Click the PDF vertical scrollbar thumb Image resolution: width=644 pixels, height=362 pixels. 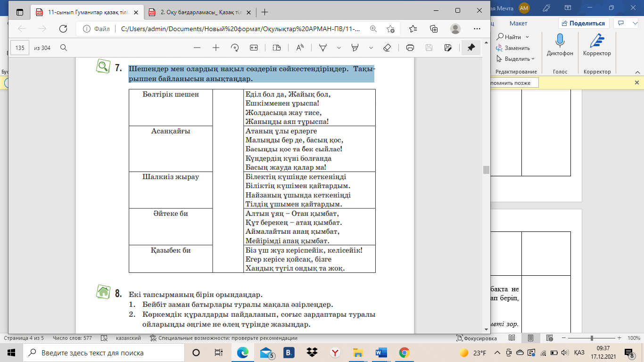[x=486, y=170]
